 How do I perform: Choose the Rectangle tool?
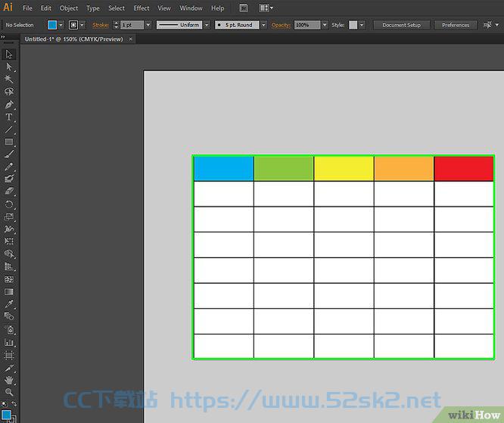click(x=8, y=142)
